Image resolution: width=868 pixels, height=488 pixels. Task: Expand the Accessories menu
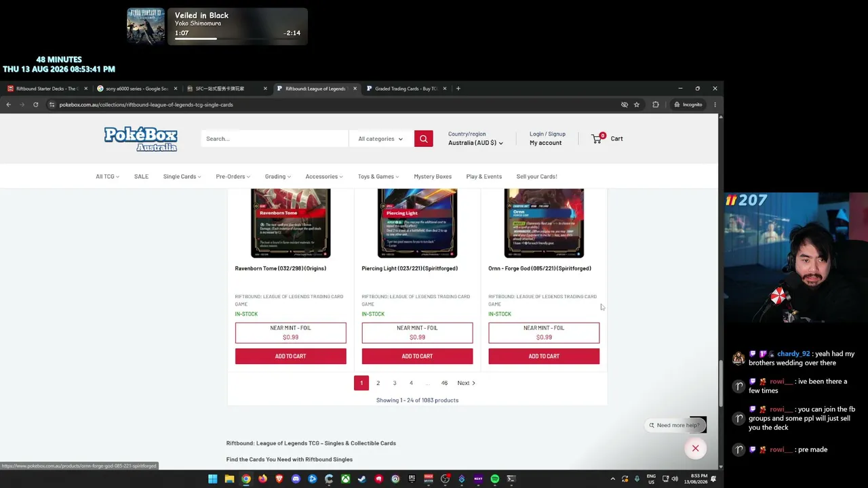pos(324,176)
